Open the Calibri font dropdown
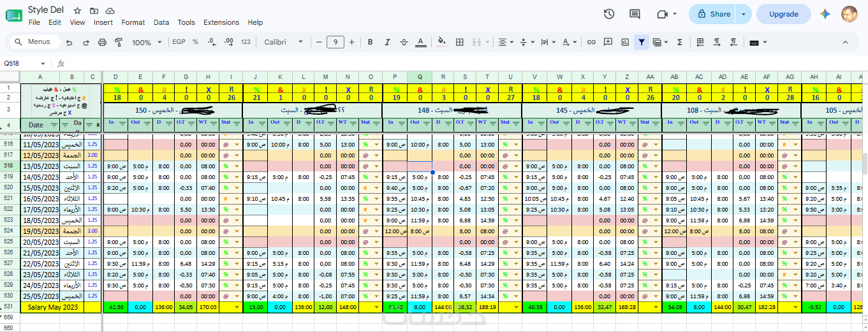The height and width of the screenshot is (332, 868). click(x=284, y=42)
